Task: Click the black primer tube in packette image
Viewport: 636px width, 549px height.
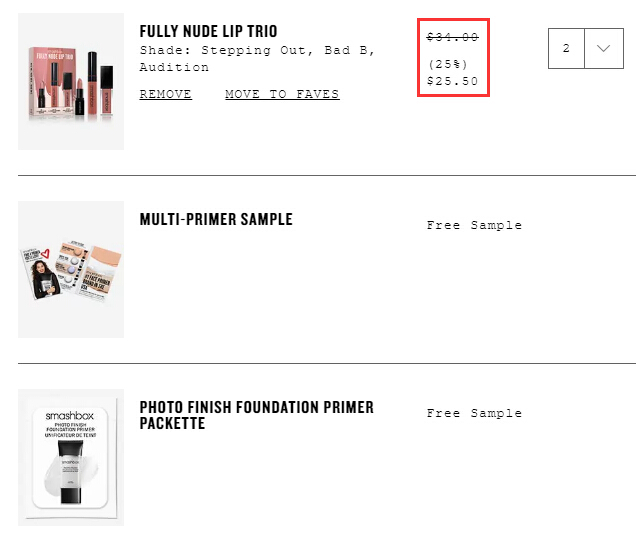Action: [x=71, y=472]
